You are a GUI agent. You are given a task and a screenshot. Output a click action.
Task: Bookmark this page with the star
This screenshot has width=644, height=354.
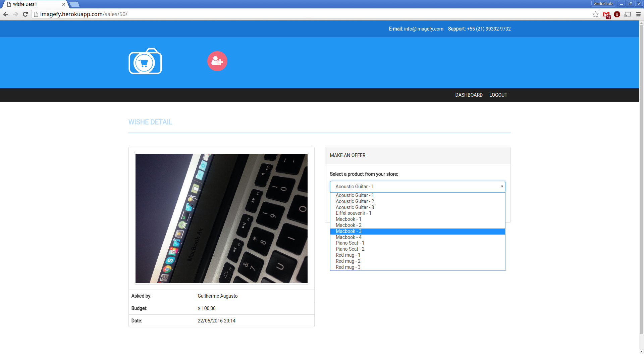pyautogui.click(x=595, y=14)
